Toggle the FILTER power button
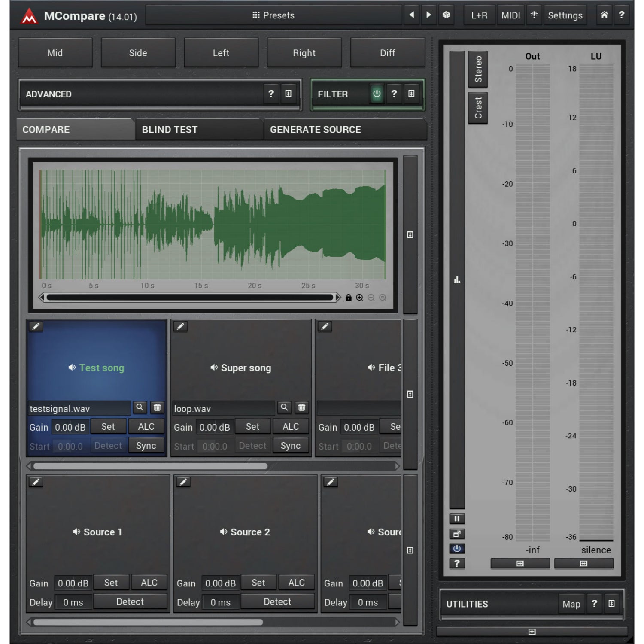Viewport: 644px width, 644px height. point(377,94)
